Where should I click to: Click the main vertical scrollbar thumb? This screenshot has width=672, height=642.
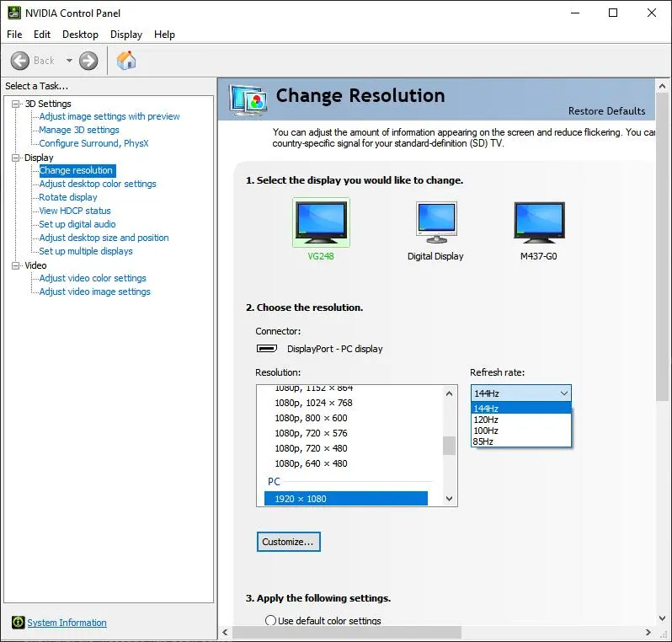point(662,248)
